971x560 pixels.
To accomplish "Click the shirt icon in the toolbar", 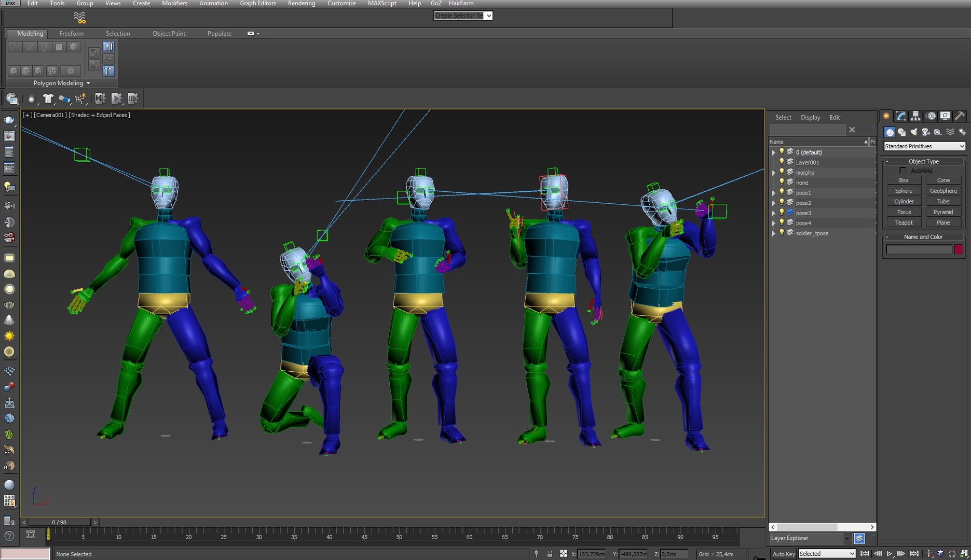I will (48, 98).
